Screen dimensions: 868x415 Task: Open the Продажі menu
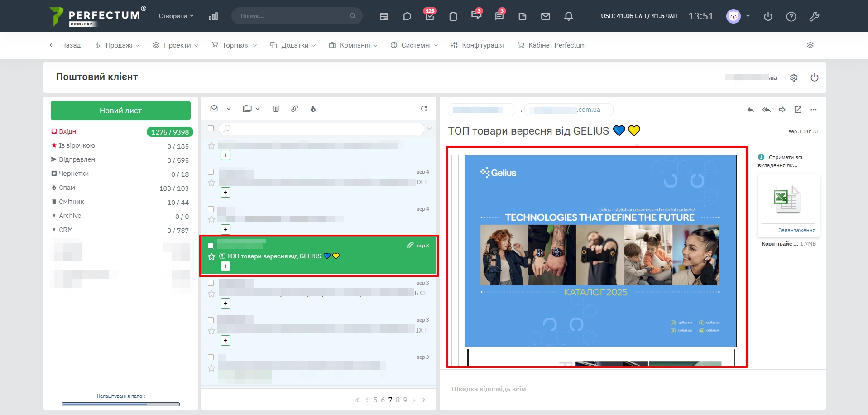tap(117, 45)
